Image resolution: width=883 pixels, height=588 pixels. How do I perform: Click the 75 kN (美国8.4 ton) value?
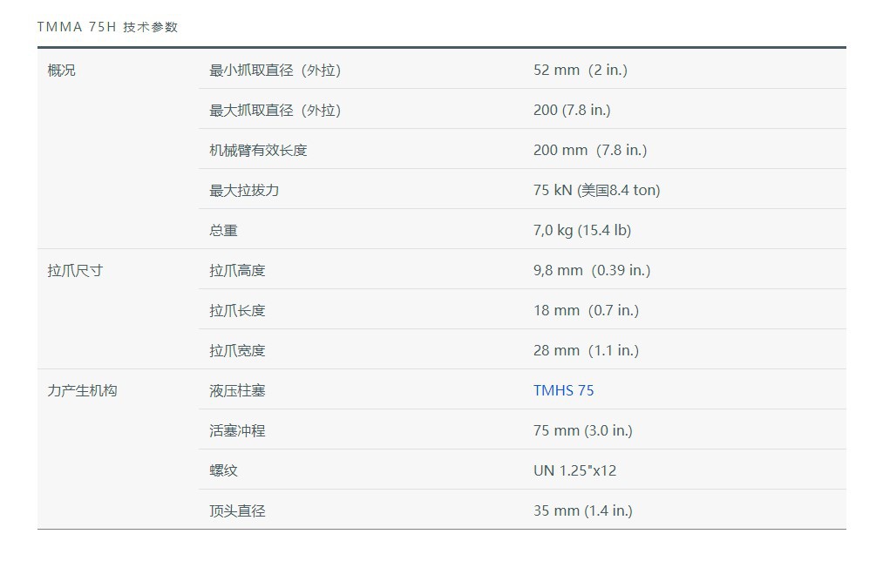pyautogui.click(x=596, y=190)
